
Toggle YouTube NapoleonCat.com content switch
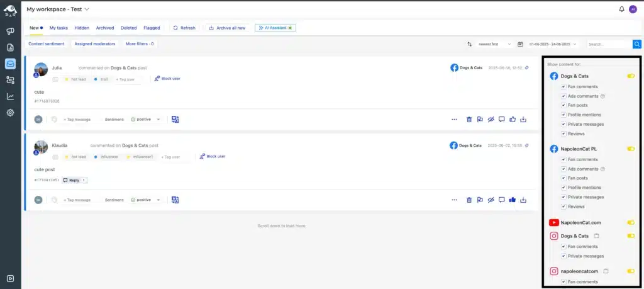pos(631,223)
